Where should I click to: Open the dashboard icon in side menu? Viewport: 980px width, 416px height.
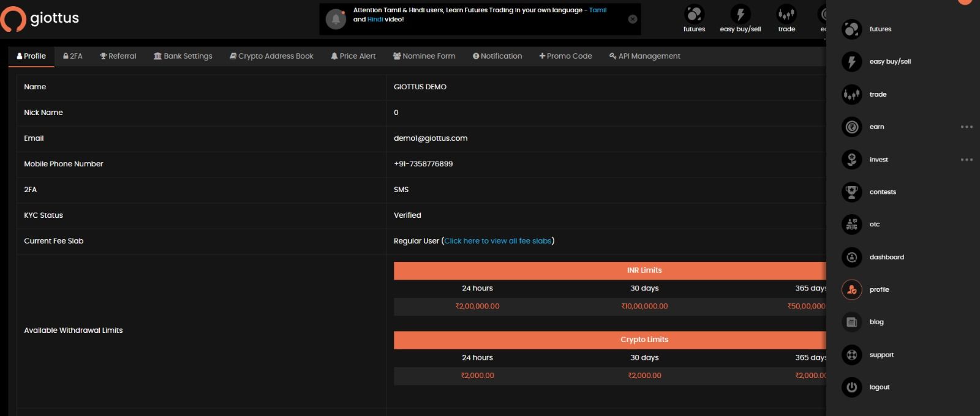tap(851, 258)
